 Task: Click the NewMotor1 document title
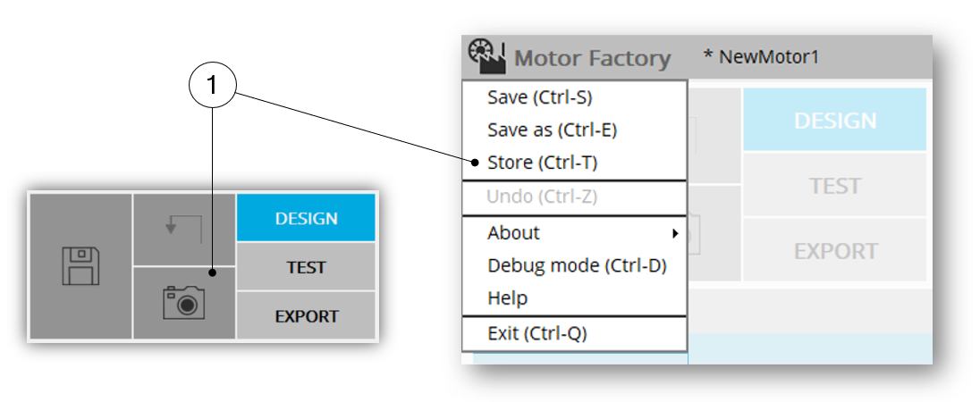pos(761,57)
